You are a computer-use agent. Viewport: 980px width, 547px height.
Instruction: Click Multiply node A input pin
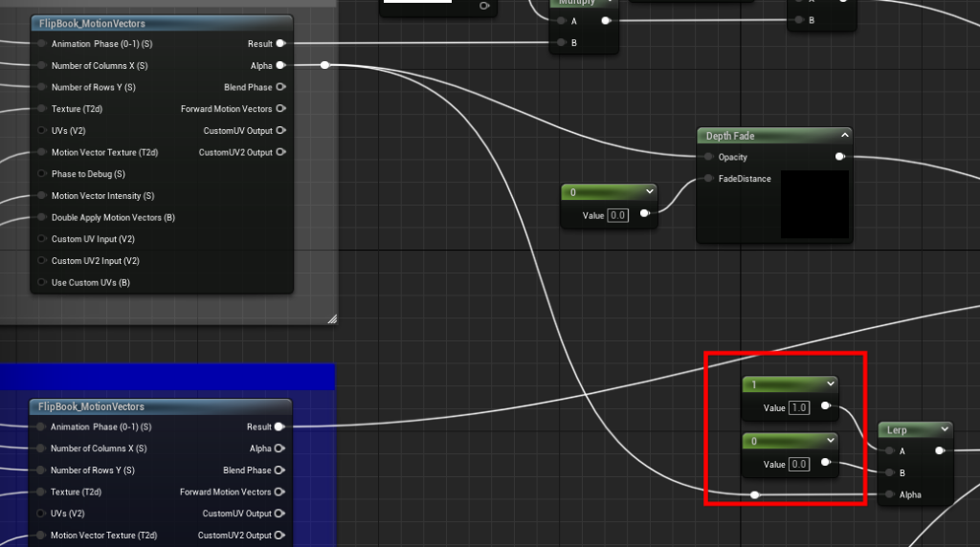coord(561,21)
